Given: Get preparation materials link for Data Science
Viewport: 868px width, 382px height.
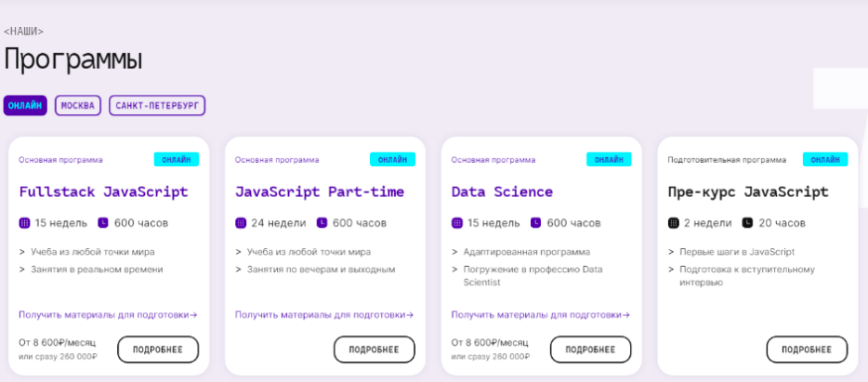Looking at the screenshot, I should [x=540, y=315].
